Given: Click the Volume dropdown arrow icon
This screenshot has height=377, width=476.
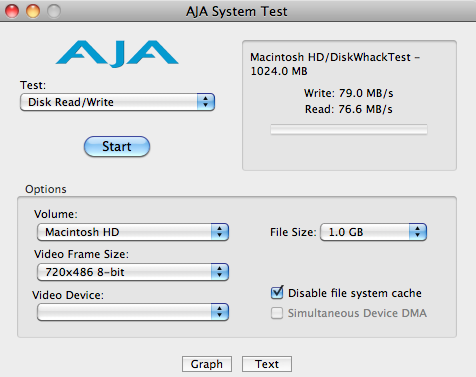Looking at the screenshot, I should click(x=219, y=232).
